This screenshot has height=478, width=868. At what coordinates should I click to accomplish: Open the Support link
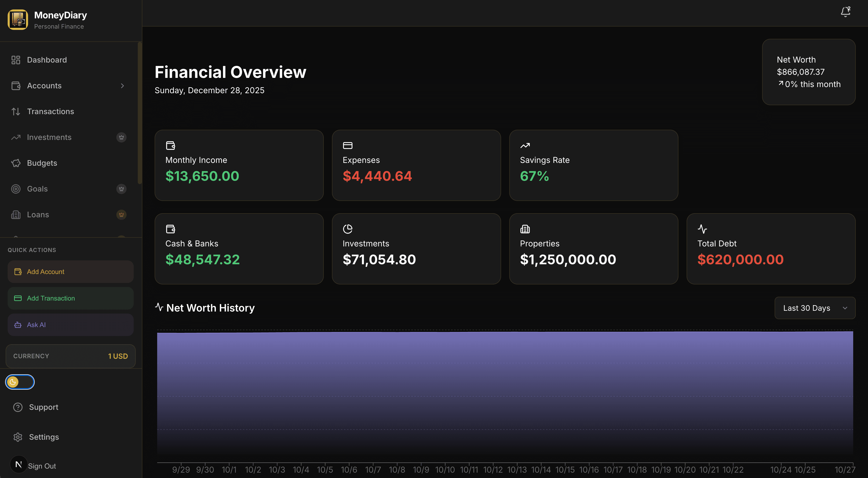point(43,407)
